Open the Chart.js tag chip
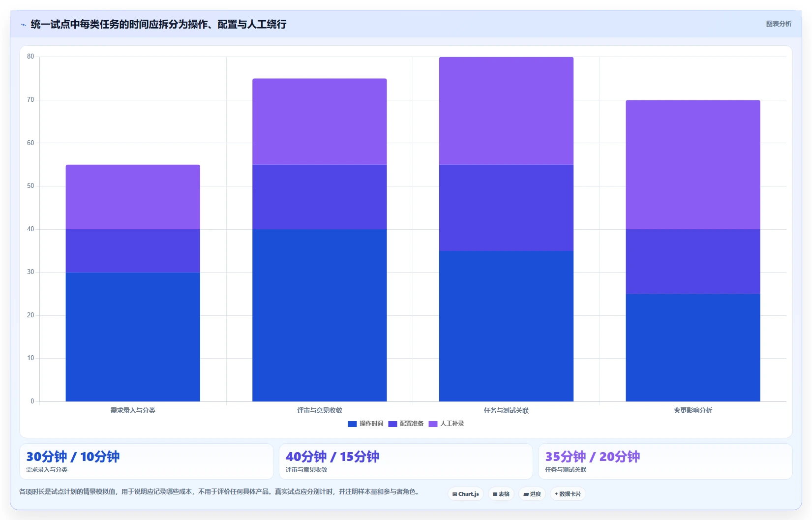This screenshot has height=520, width=812. [466, 494]
